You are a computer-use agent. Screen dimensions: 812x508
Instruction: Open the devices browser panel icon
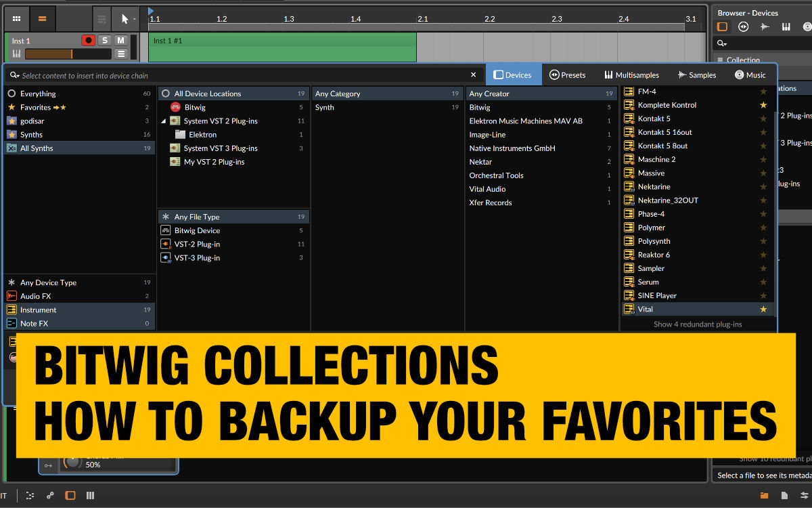723,27
